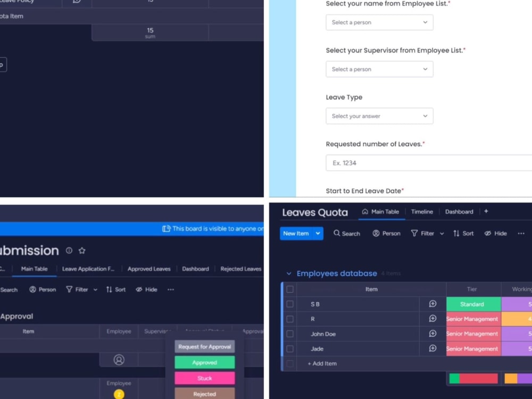This screenshot has height=399, width=532.
Task: Open conversation icon for Jade row
Action: 433,348
